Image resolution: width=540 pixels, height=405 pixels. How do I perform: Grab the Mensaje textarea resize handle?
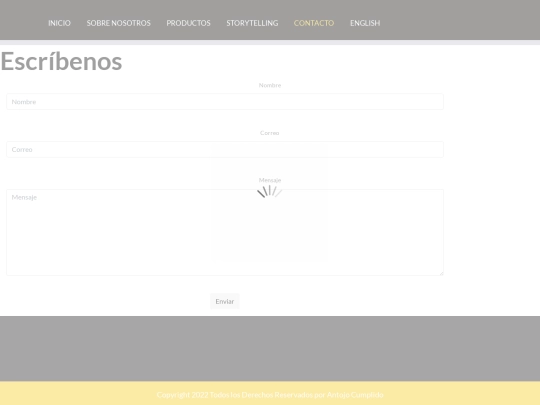click(441, 273)
